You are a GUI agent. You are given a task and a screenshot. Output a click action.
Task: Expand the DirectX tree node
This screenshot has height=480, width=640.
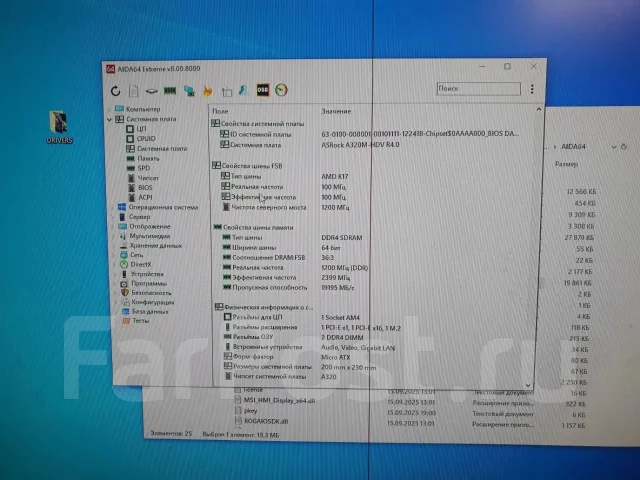115,264
